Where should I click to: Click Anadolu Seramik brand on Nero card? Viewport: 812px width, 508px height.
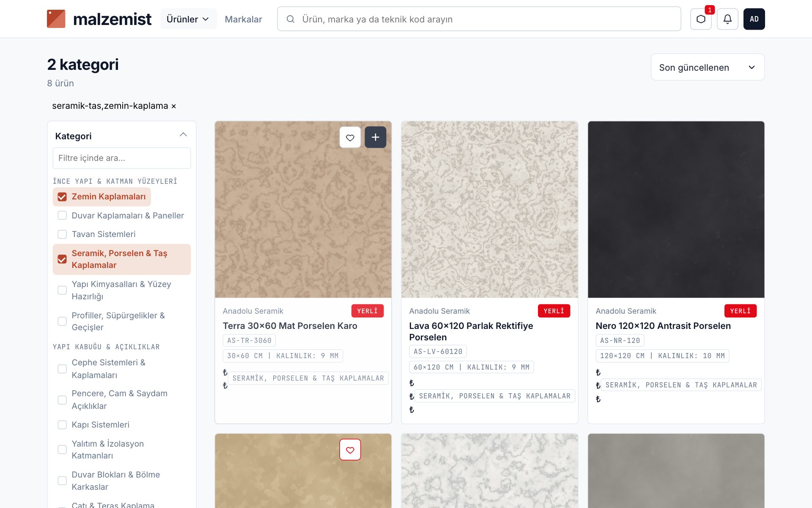(626, 311)
